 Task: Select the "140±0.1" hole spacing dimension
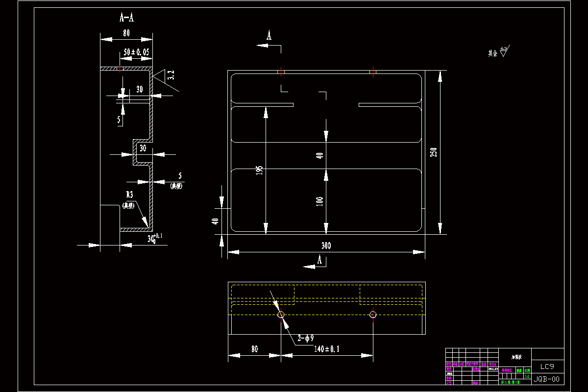point(327,349)
